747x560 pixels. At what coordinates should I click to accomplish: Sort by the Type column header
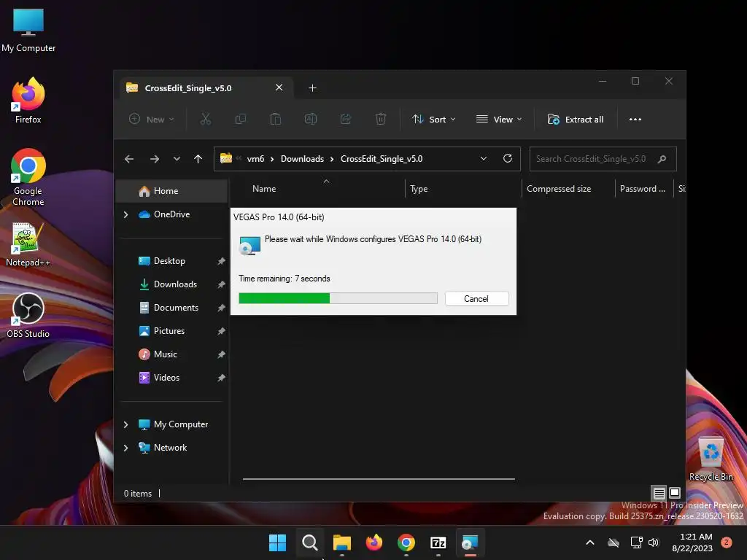click(419, 189)
